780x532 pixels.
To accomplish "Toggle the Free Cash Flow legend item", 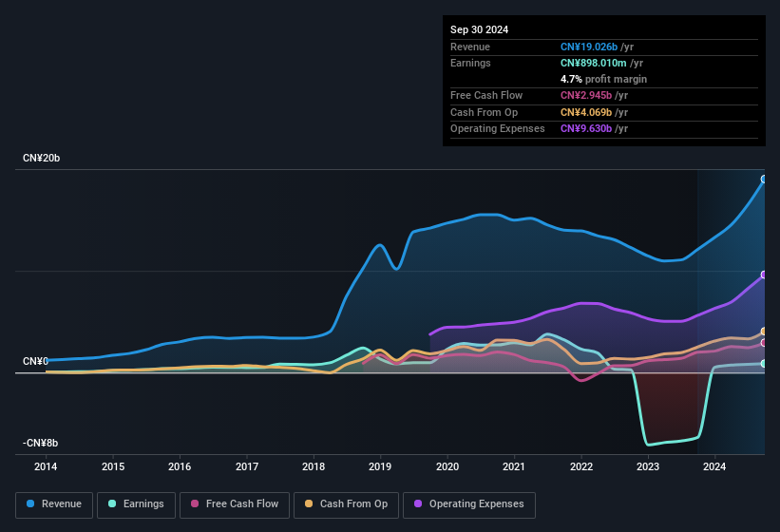I will (x=234, y=504).
